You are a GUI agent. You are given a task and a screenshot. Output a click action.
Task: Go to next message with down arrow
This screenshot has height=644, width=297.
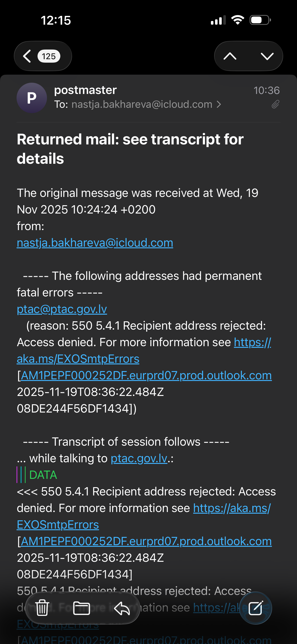[x=267, y=56]
